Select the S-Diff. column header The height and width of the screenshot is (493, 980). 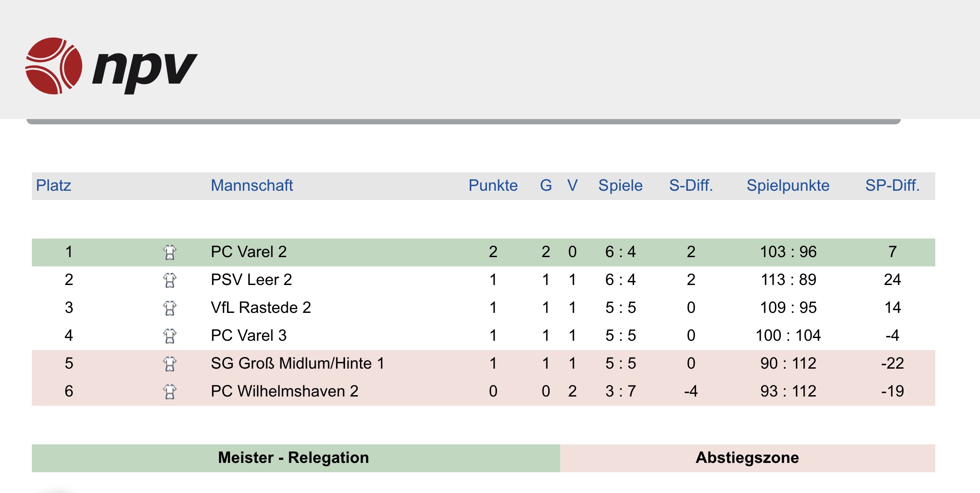[x=691, y=185]
